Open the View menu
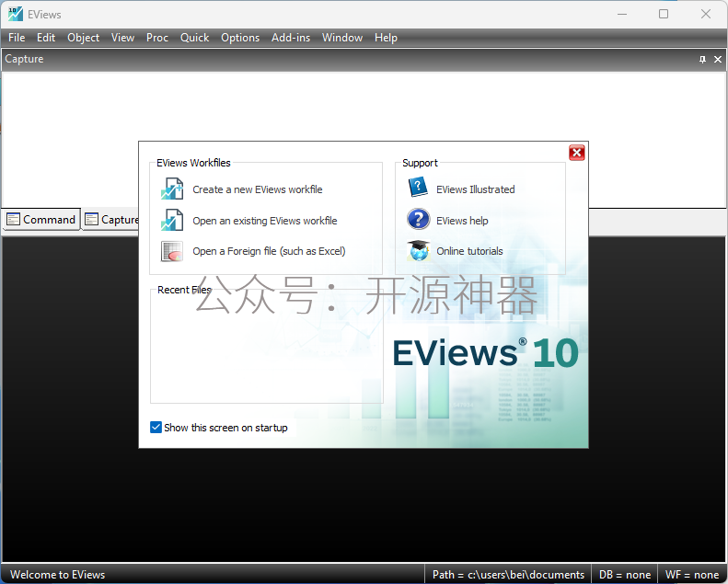 click(x=122, y=38)
